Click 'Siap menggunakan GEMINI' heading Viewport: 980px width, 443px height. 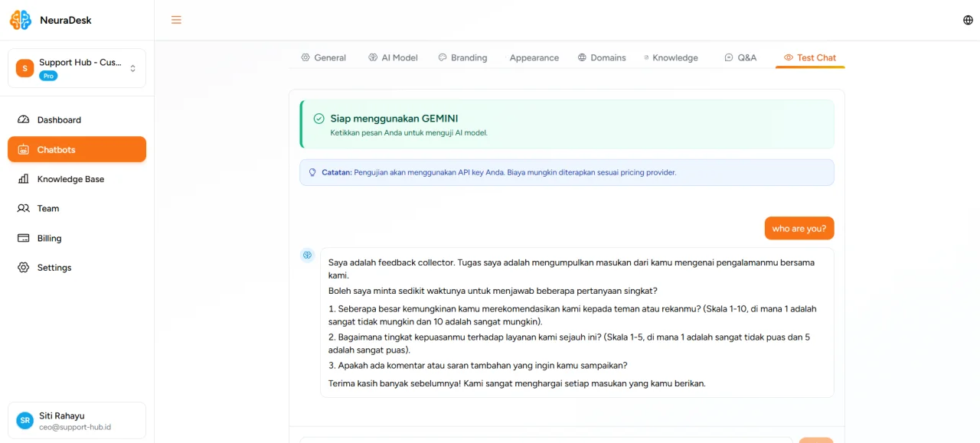(x=394, y=119)
